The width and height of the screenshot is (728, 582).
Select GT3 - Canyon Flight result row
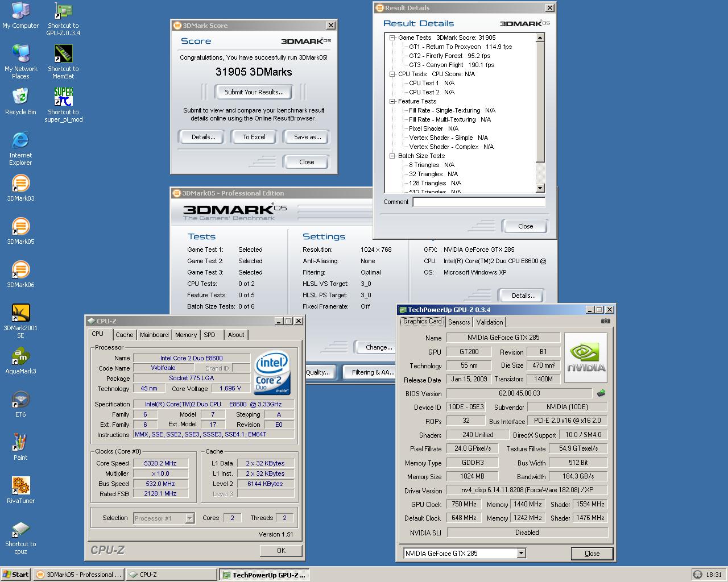(x=452, y=65)
